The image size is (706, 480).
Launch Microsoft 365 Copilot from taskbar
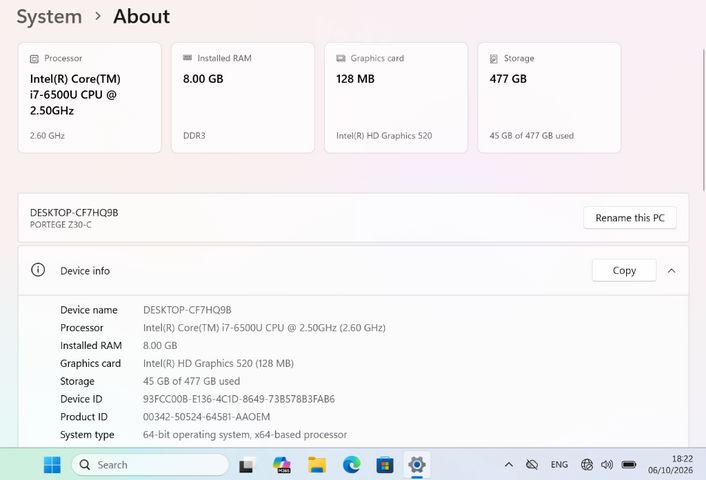(282, 465)
